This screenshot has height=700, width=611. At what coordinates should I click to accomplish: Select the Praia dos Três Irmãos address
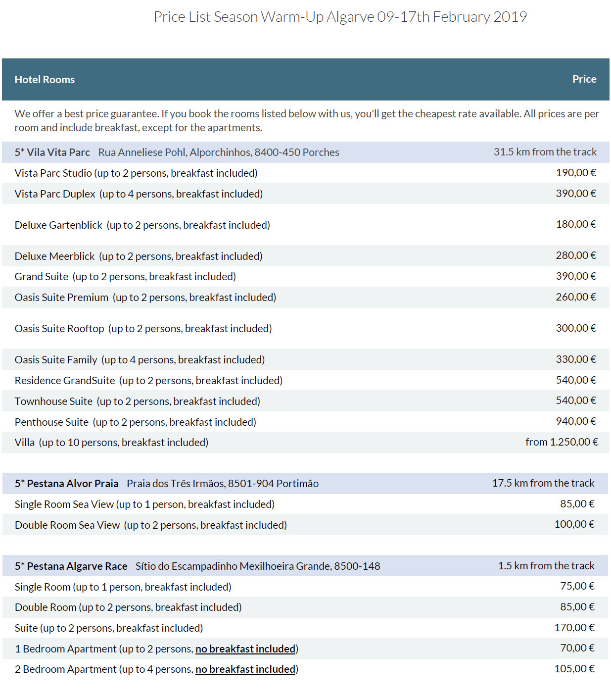(x=223, y=484)
